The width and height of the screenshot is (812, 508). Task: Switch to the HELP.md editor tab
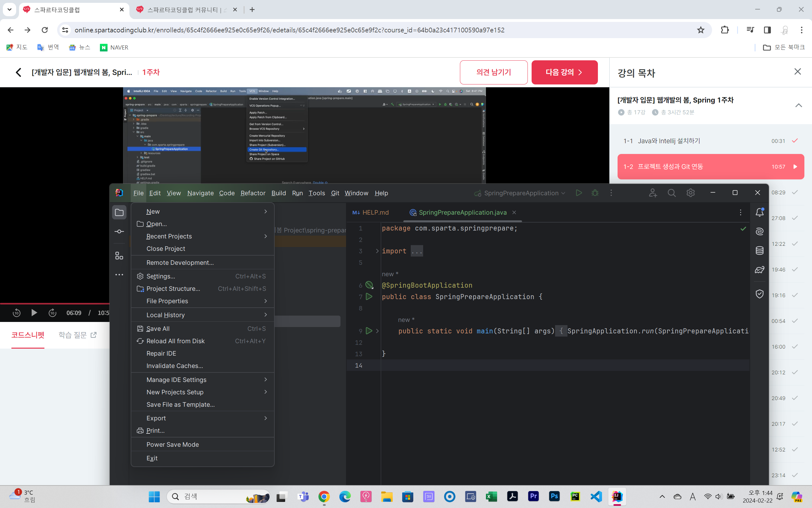click(x=370, y=212)
